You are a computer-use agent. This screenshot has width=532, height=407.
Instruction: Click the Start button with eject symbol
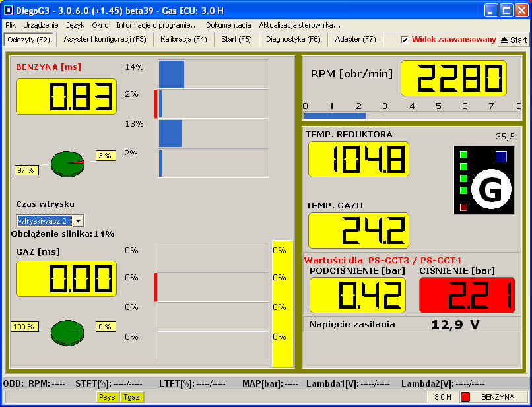tap(514, 40)
